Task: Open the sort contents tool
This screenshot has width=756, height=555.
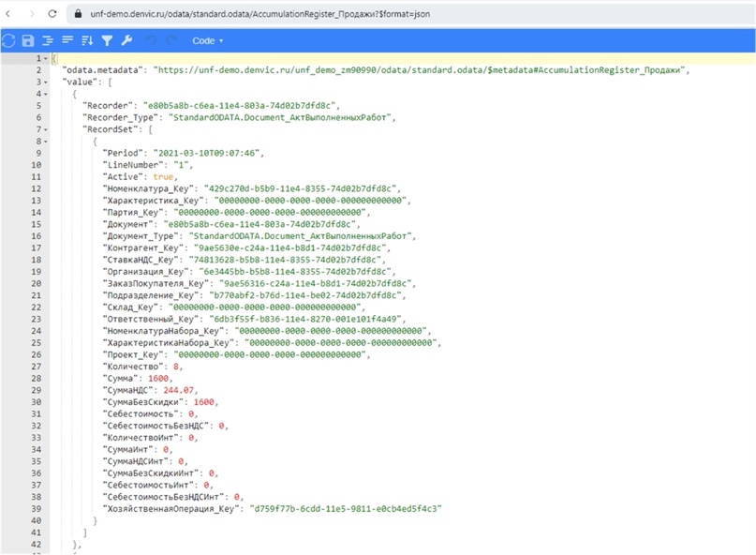Action: (x=87, y=41)
